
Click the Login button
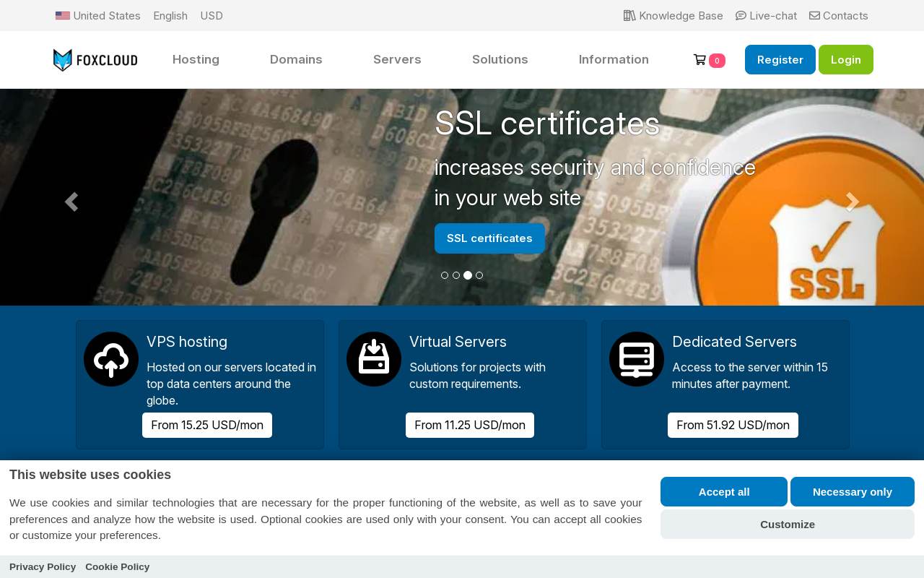[x=846, y=60]
